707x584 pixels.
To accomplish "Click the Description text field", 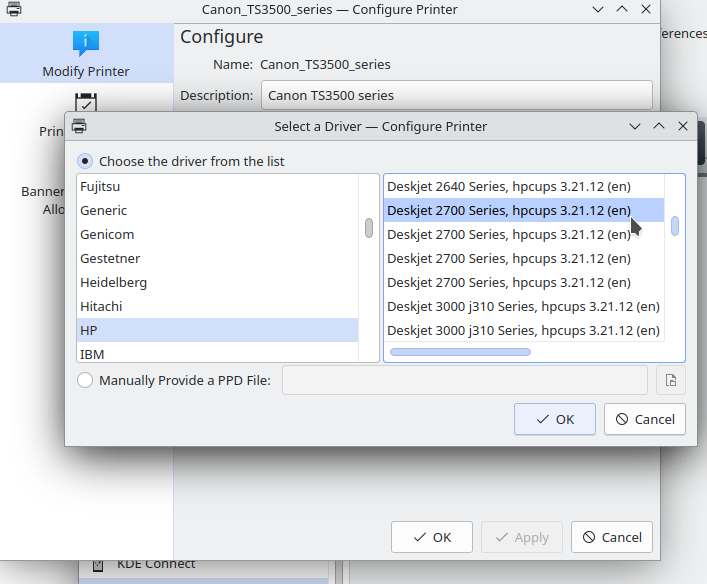I will [x=456, y=96].
